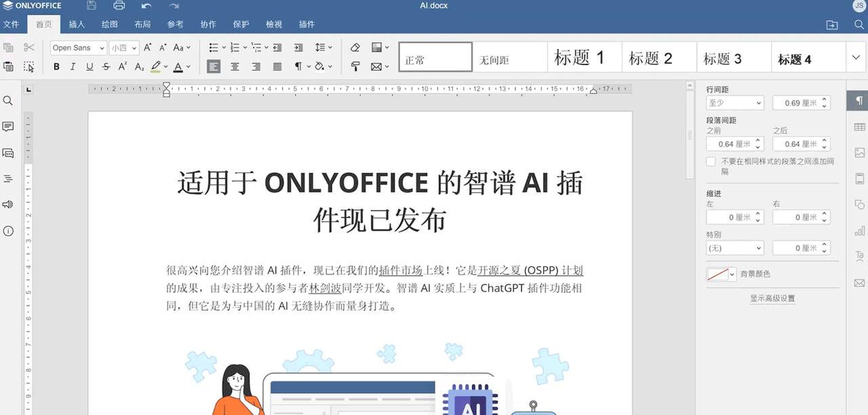
Task: Open the font family dropdown showing Open Sans
Action: tap(77, 47)
